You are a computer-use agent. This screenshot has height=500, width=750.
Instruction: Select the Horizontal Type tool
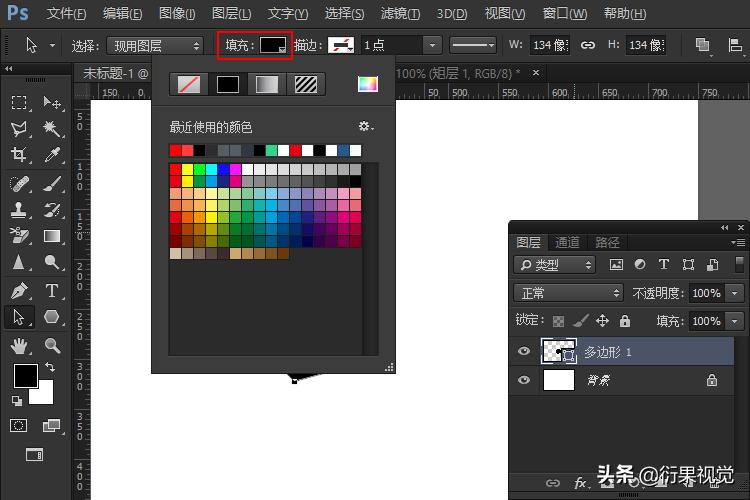52,291
